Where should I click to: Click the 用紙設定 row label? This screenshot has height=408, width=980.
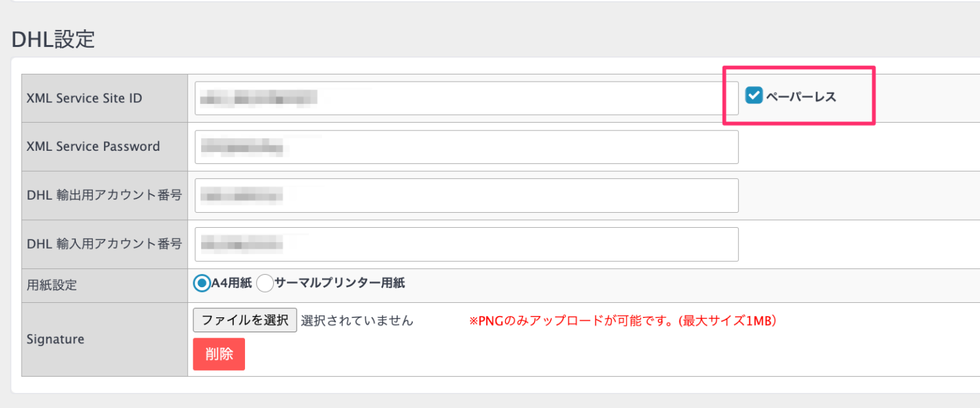tap(52, 285)
